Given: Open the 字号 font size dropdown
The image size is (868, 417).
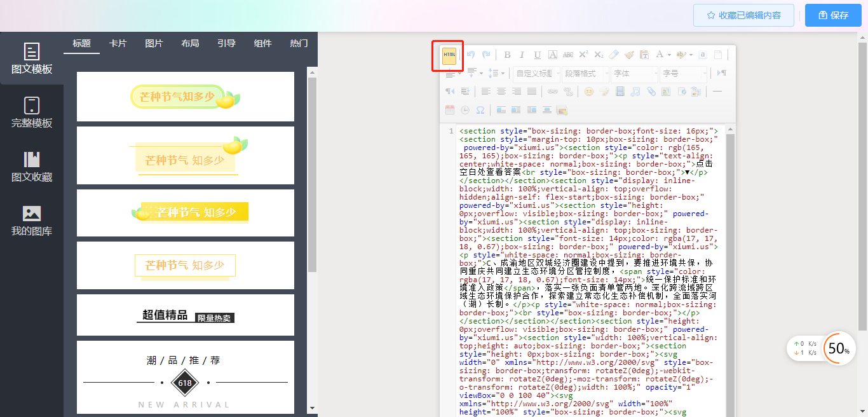Looking at the screenshot, I should pyautogui.click(x=683, y=74).
